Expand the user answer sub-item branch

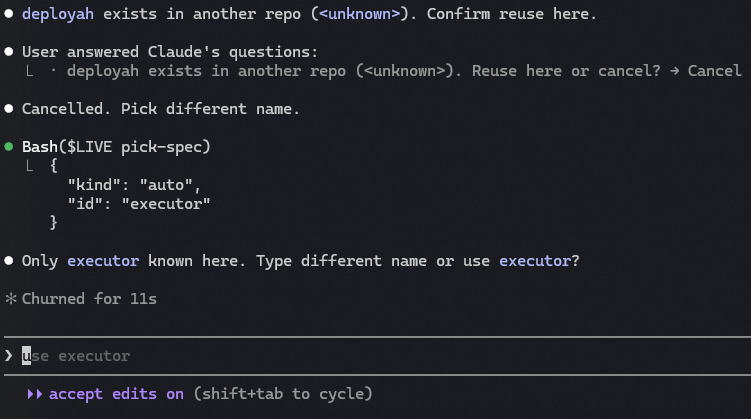tap(30, 71)
